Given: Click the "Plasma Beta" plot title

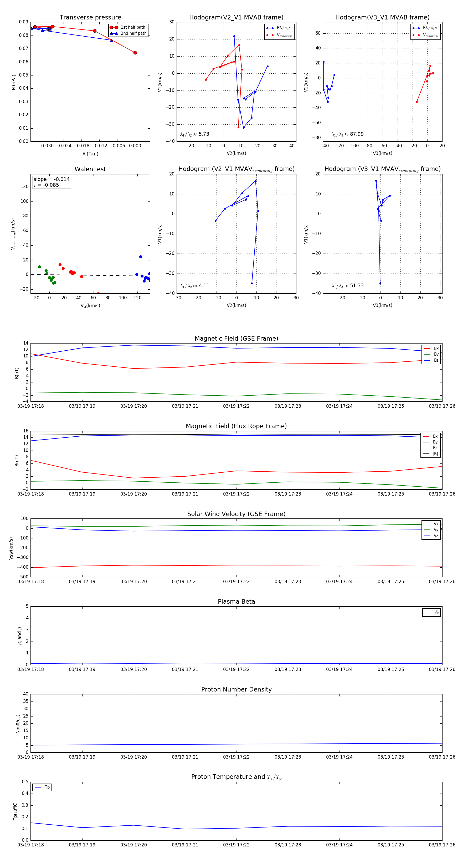Looking at the screenshot, I should point(236,602).
